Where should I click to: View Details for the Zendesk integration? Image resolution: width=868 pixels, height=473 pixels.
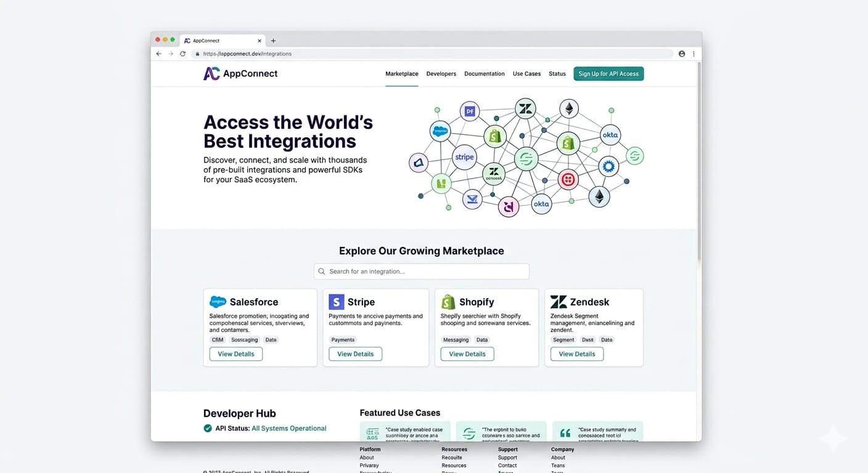tap(576, 354)
